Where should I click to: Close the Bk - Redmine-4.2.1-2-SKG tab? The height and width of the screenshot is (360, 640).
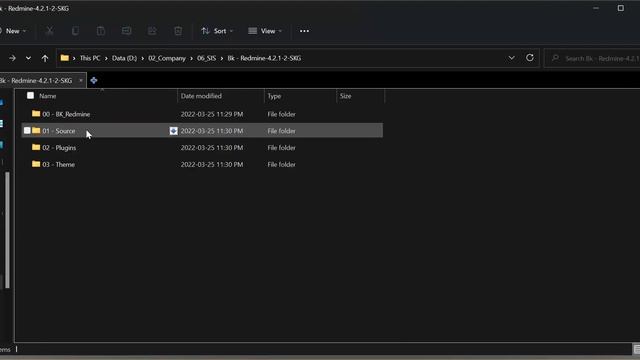tap(81, 81)
